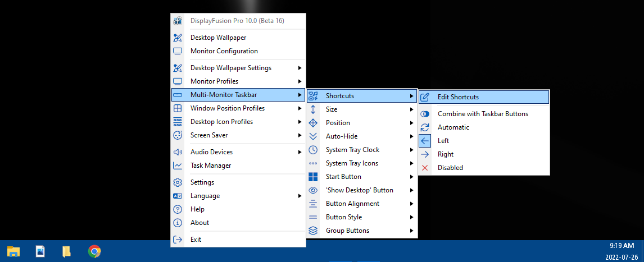Click the Exit arrow icon

[x=178, y=240]
